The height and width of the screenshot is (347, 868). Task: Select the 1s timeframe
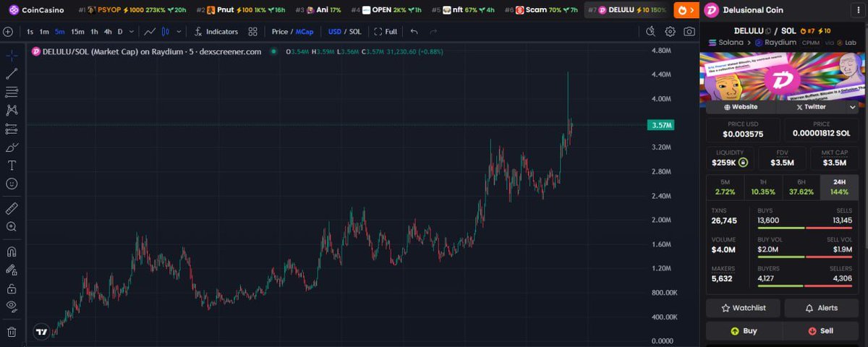coord(30,32)
